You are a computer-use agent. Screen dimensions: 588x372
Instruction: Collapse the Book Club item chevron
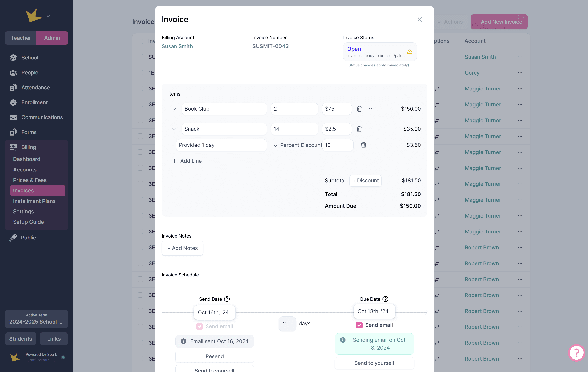[174, 109]
